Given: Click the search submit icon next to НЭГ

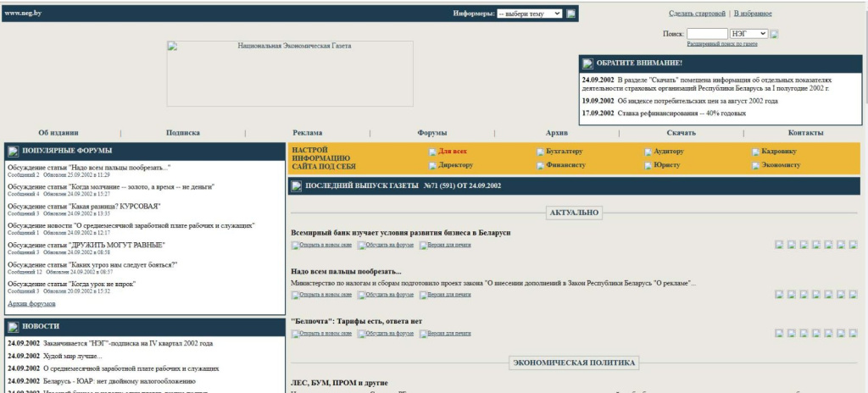Looking at the screenshot, I should [775, 35].
